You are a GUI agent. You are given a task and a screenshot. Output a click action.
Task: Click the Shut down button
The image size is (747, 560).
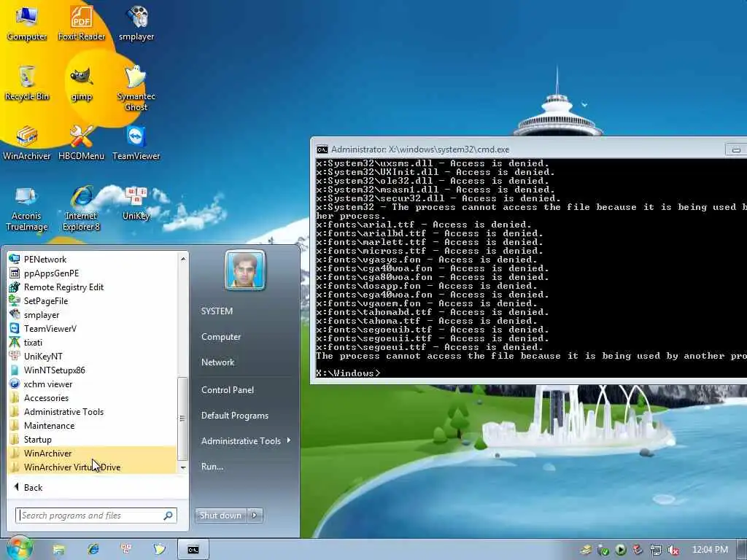click(x=220, y=516)
